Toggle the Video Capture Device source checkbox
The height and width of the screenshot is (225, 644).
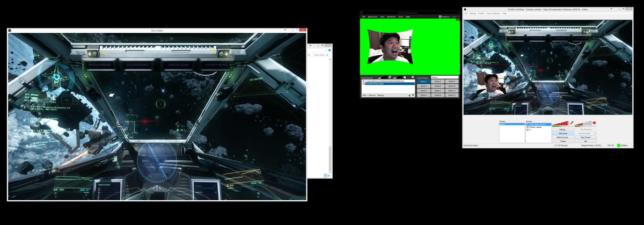(x=528, y=125)
